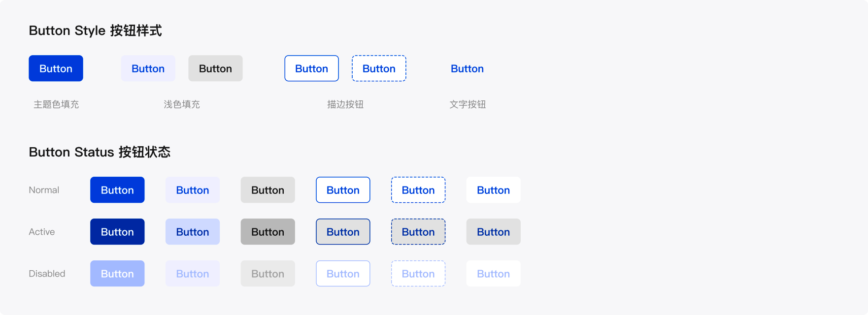Viewport: 868px width, 315px height.
Task: Click the Active row solid-outlined Button
Action: click(x=343, y=232)
